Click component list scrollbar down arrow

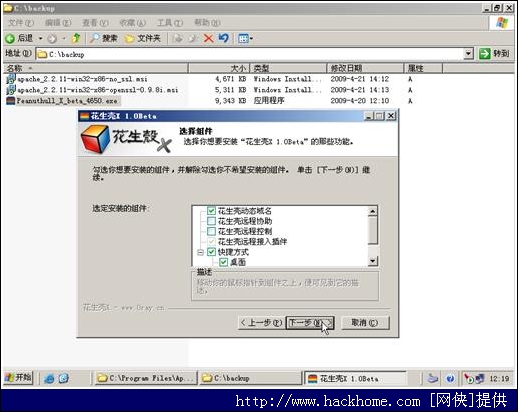pyautogui.click(x=373, y=261)
